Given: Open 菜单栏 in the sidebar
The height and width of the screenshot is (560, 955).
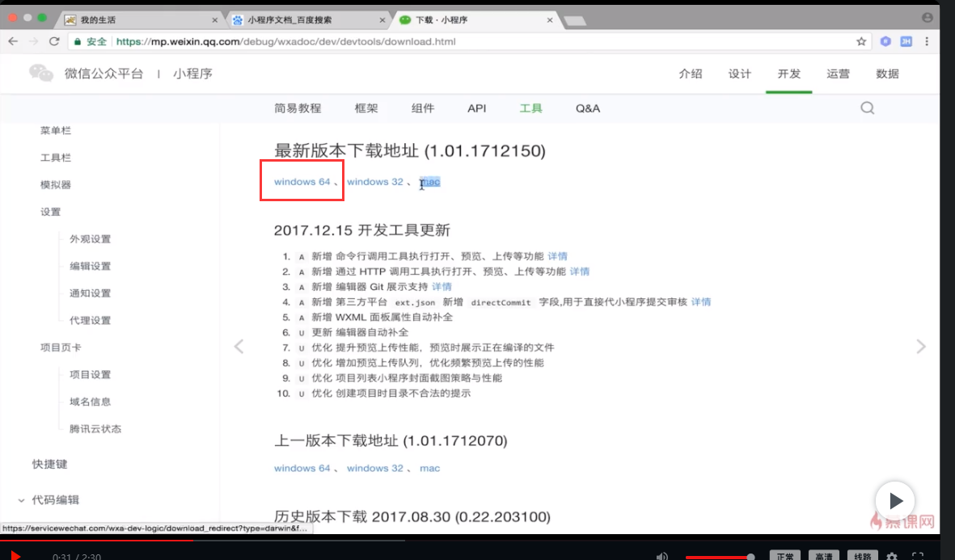Looking at the screenshot, I should (56, 130).
